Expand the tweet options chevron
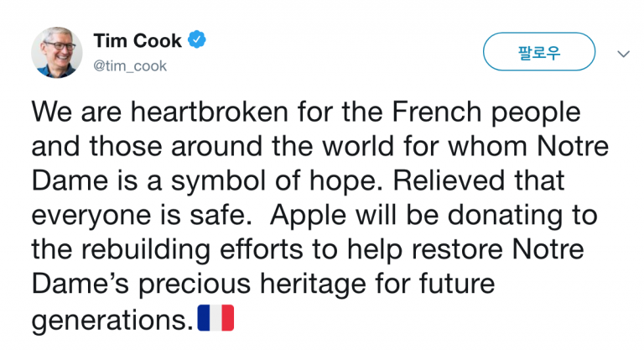Image resolution: width=644 pixels, height=350 pixels. pos(622,54)
